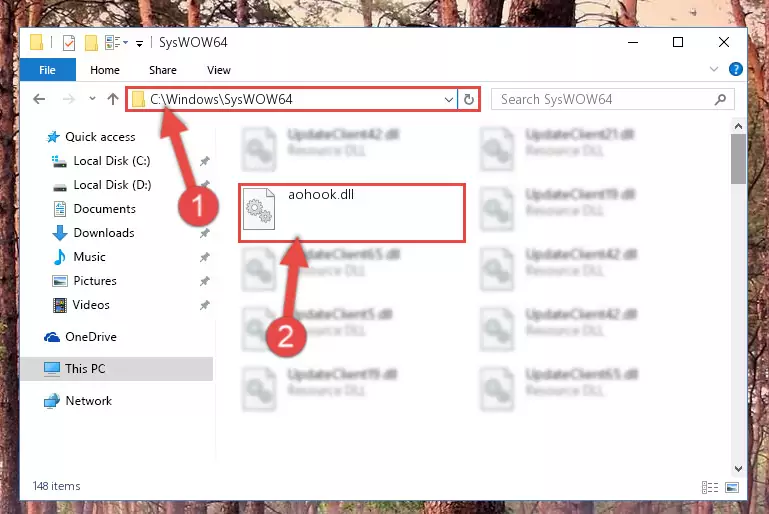The width and height of the screenshot is (769, 514).
Task: Click the New folder icon in quick access toolbar
Action: pyautogui.click(x=91, y=43)
